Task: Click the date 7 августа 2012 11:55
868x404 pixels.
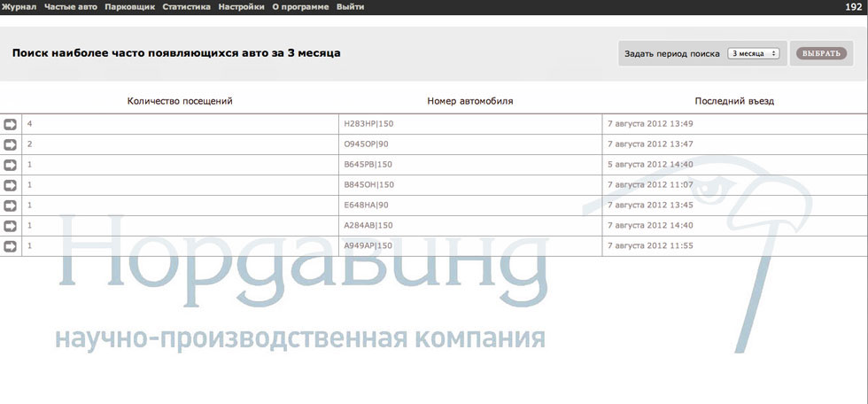Action: coord(650,246)
